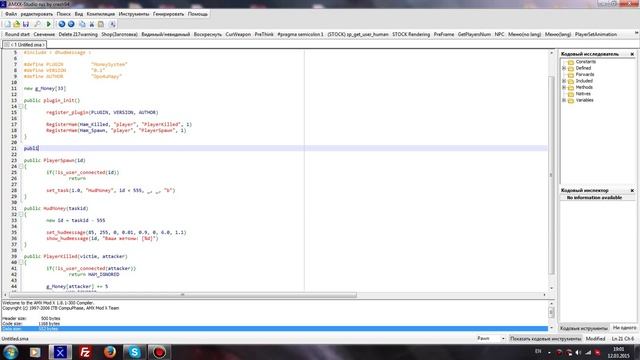Close the code inspector panel
The width and height of the screenshot is (640, 360).
[x=632, y=190]
